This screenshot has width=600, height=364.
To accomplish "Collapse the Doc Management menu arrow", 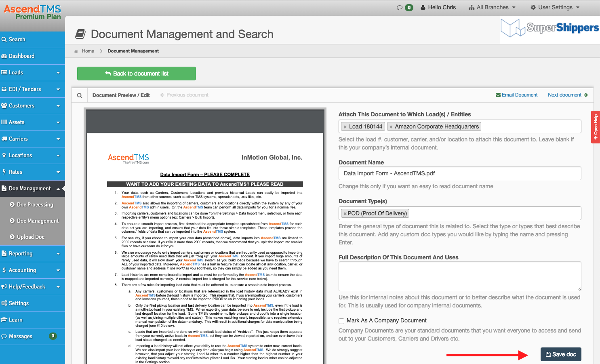I will pos(58,189).
